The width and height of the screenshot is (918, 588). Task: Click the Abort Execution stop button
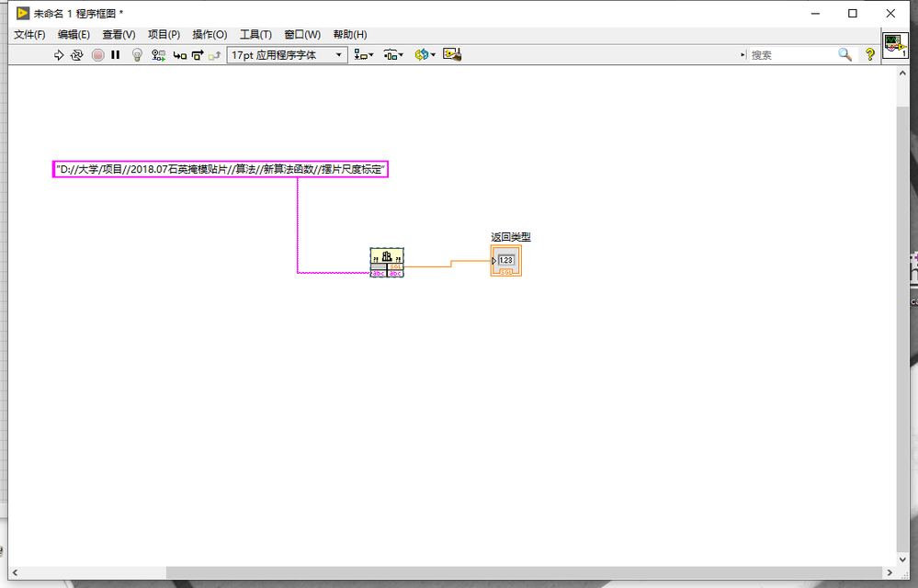point(97,55)
